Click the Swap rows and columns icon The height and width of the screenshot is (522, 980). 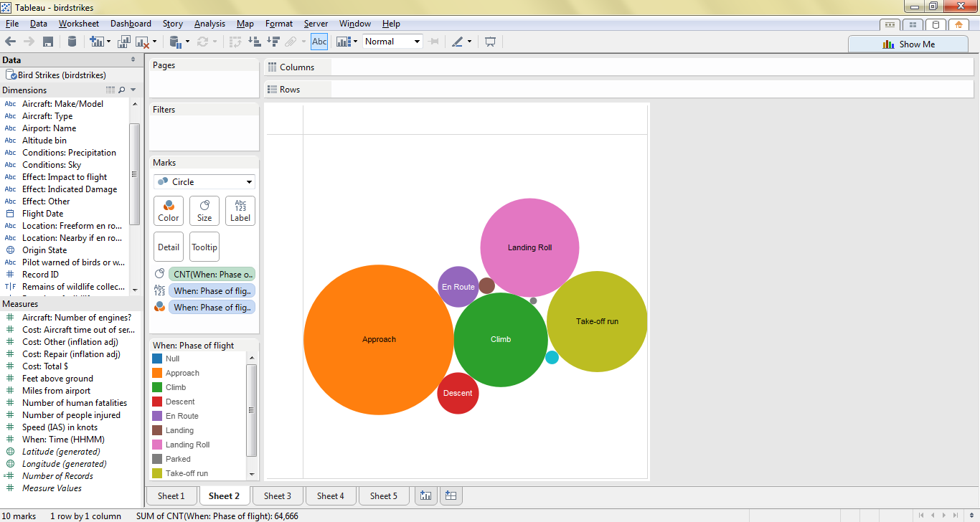[x=235, y=42]
